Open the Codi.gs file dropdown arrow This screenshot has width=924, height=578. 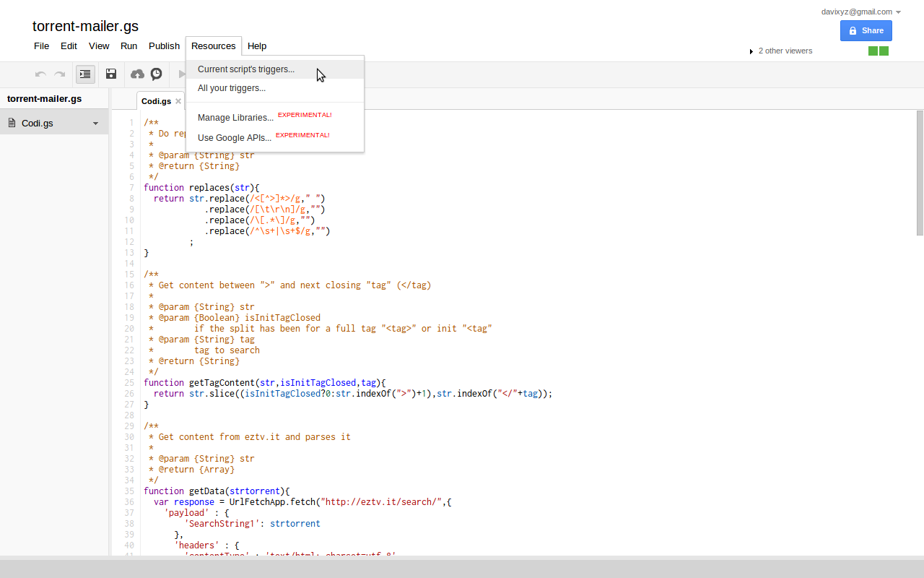click(95, 124)
